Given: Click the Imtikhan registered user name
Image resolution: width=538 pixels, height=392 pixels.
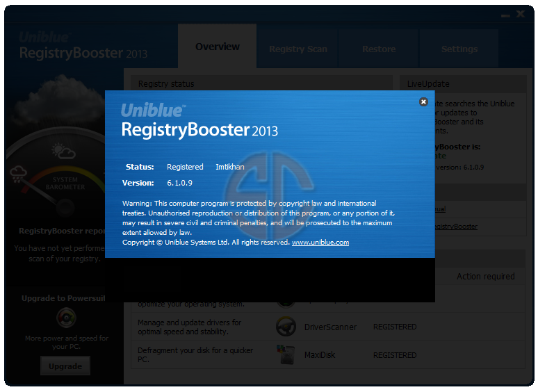Looking at the screenshot, I should coord(230,167).
